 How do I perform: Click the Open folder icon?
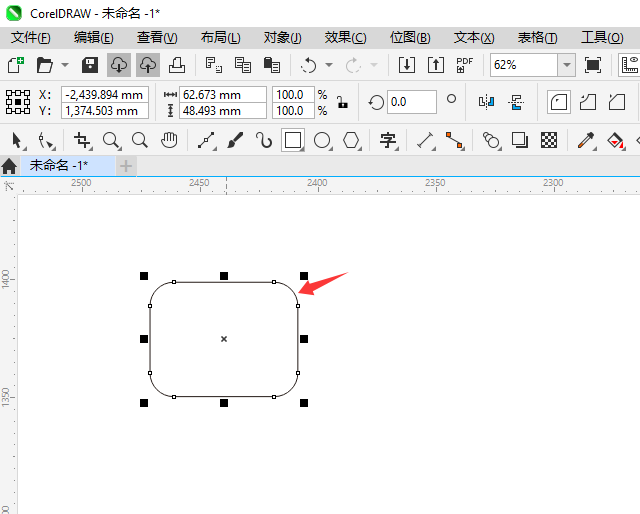(x=44, y=65)
